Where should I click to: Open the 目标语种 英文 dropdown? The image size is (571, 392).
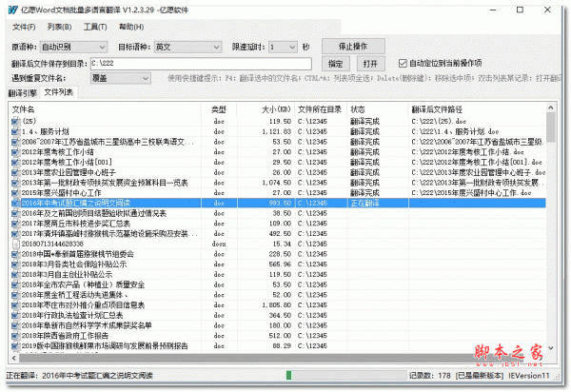(x=187, y=47)
